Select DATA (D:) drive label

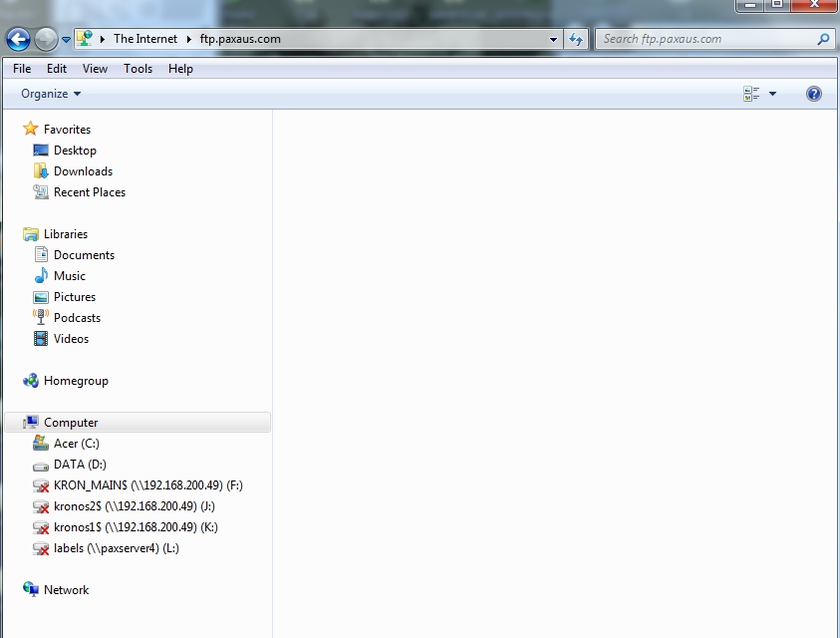coord(80,464)
